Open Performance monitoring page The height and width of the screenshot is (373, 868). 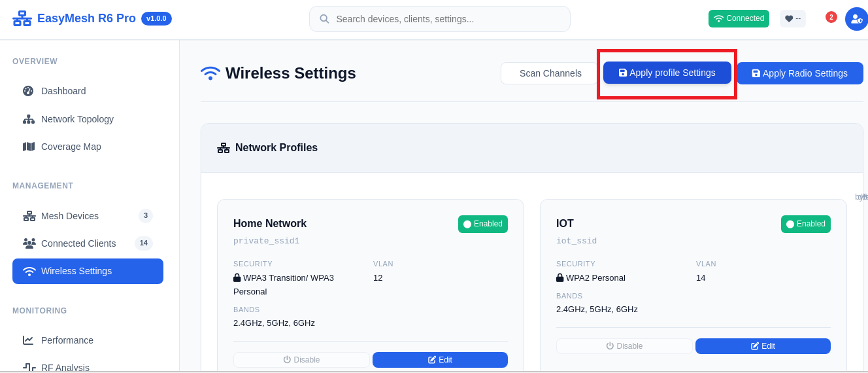pyautogui.click(x=88, y=340)
